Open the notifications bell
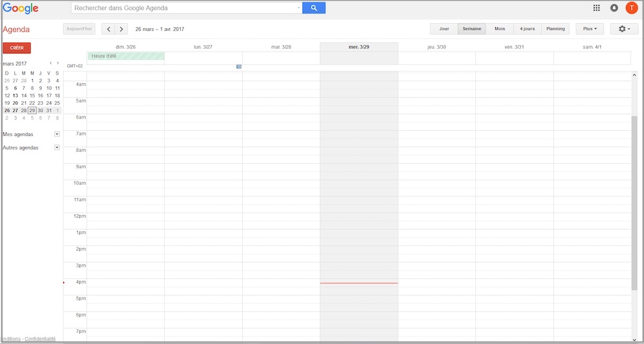 point(614,8)
